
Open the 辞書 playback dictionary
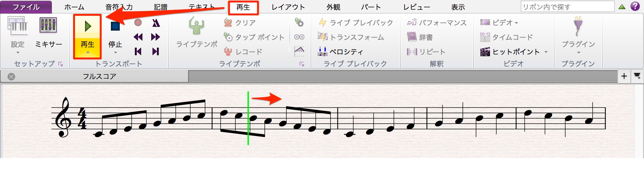(x=420, y=37)
